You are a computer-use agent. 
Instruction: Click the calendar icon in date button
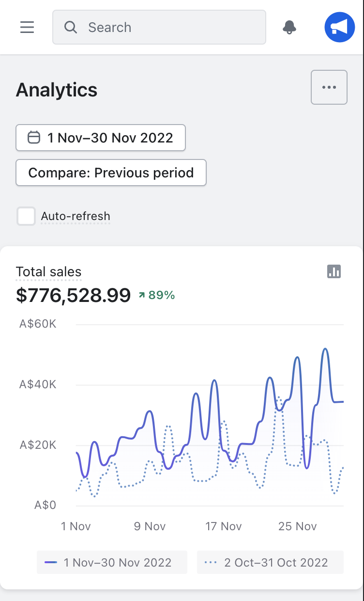(x=33, y=138)
